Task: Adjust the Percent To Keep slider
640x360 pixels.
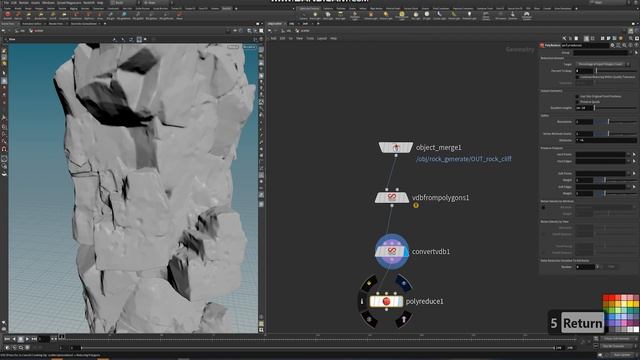Action: click(x=616, y=71)
